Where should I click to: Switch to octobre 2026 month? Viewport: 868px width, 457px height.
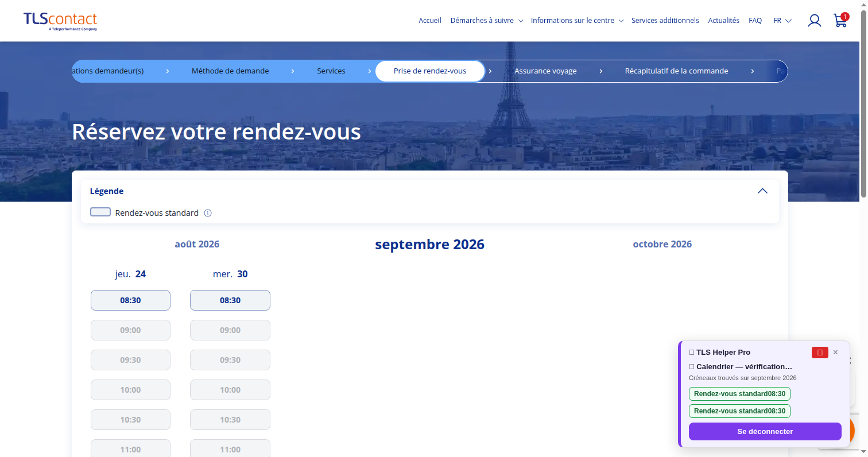pos(662,244)
